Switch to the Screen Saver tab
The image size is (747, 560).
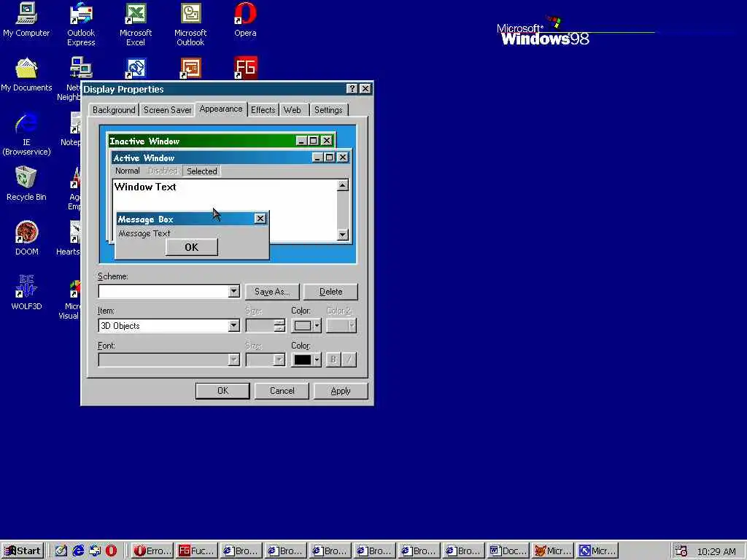[x=167, y=110]
